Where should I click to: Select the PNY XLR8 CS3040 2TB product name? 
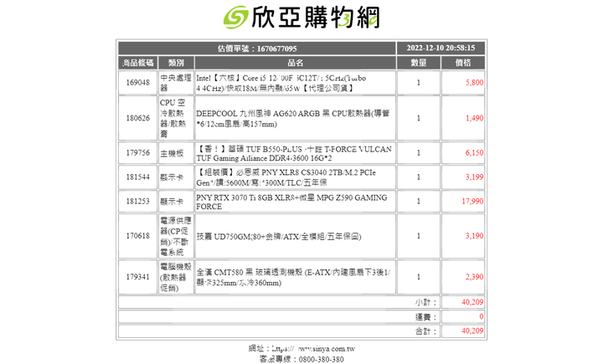(286, 177)
